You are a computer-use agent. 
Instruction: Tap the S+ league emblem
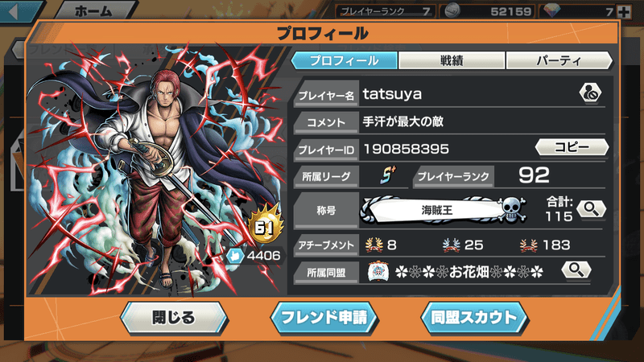[x=387, y=175]
